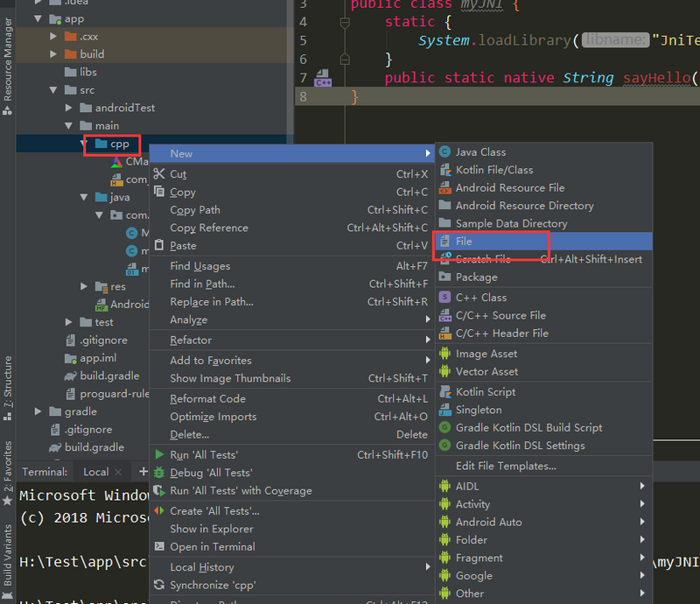700x604 pixels.
Task: Open the Fragment submenu
Action: 543,558
